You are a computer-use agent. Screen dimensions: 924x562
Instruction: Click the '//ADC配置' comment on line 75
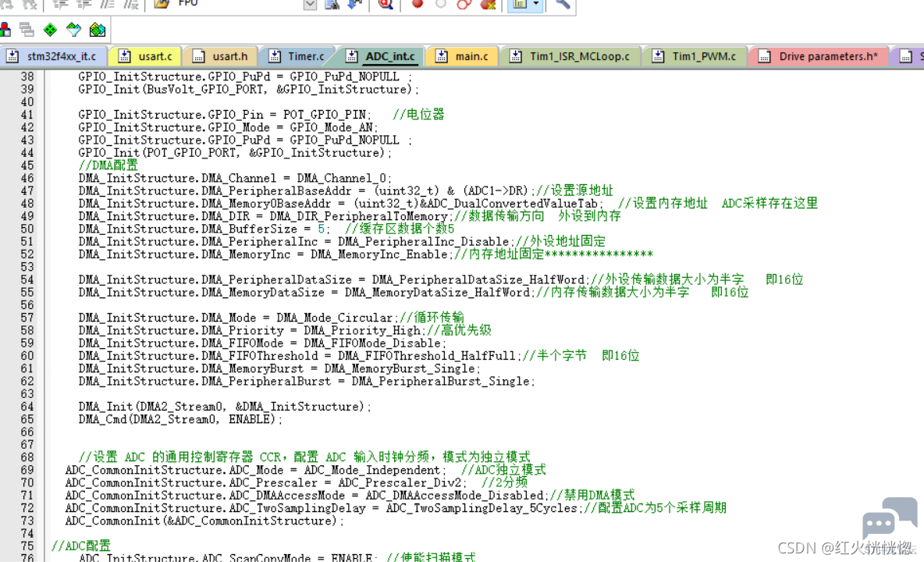pos(80,546)
